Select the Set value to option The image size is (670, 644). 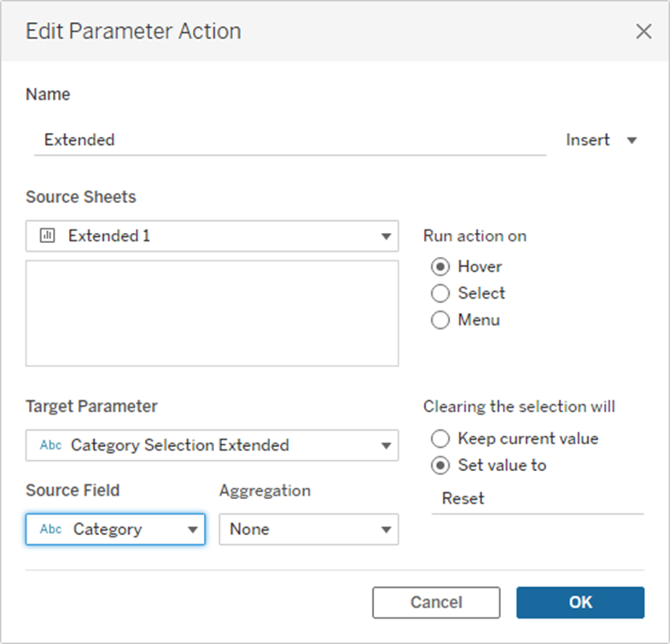(x=440, y=466)
